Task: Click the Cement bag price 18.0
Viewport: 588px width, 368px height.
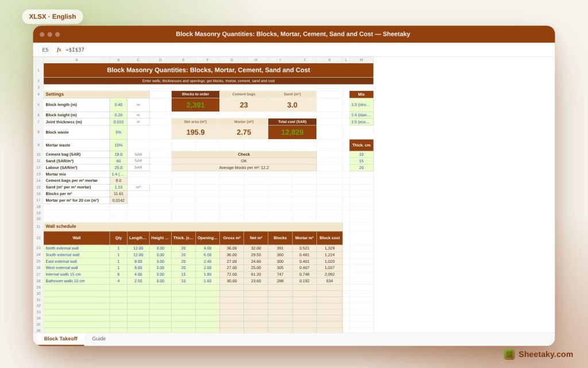Action: tap(118, 154)
